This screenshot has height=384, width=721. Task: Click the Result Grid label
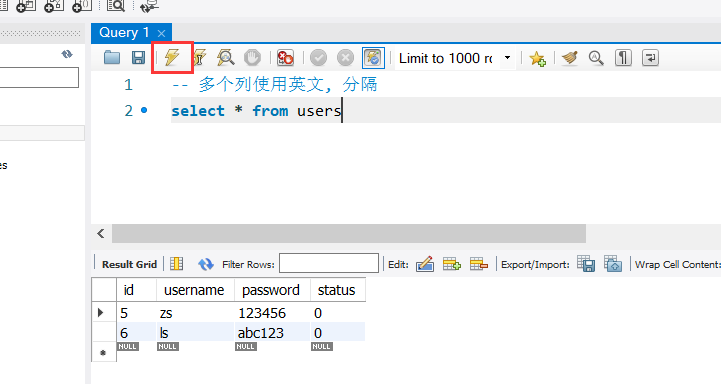point(129,264)
